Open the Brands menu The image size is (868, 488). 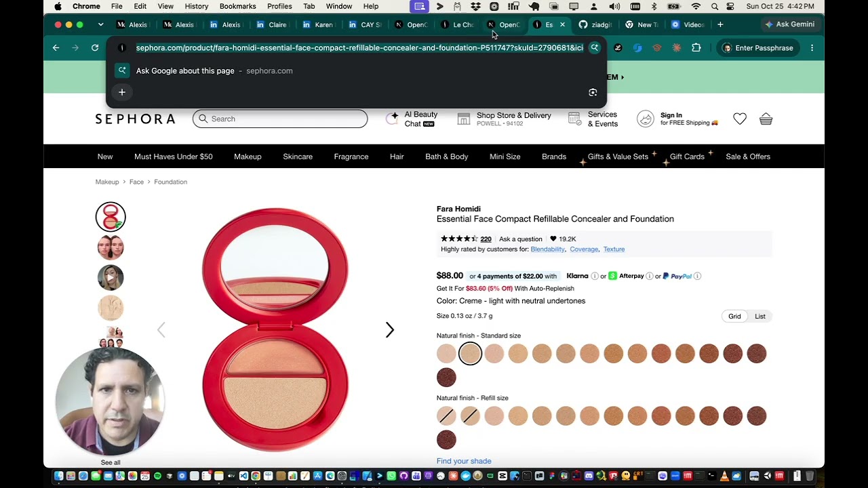[x=554, y=157]
